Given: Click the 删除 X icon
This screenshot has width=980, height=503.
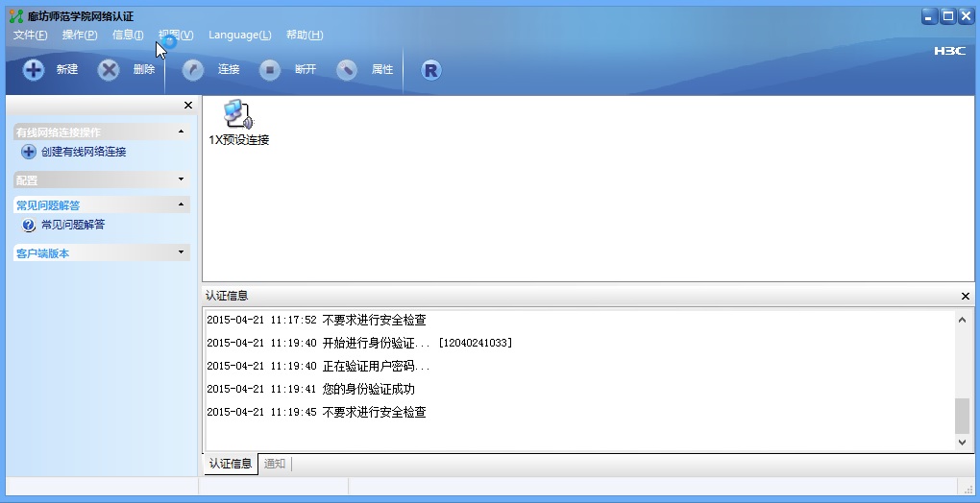Looking at the screenshot, I should pyautogui.click(x=109, y=69).
